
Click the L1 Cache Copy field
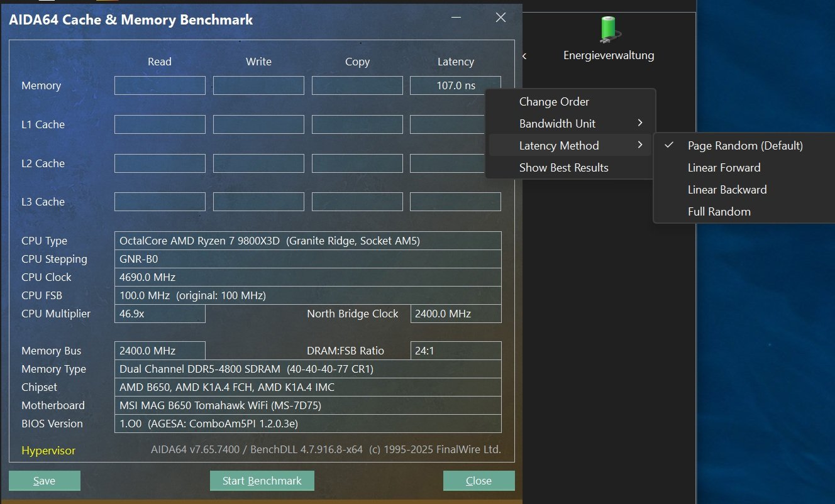pos(357,124)
